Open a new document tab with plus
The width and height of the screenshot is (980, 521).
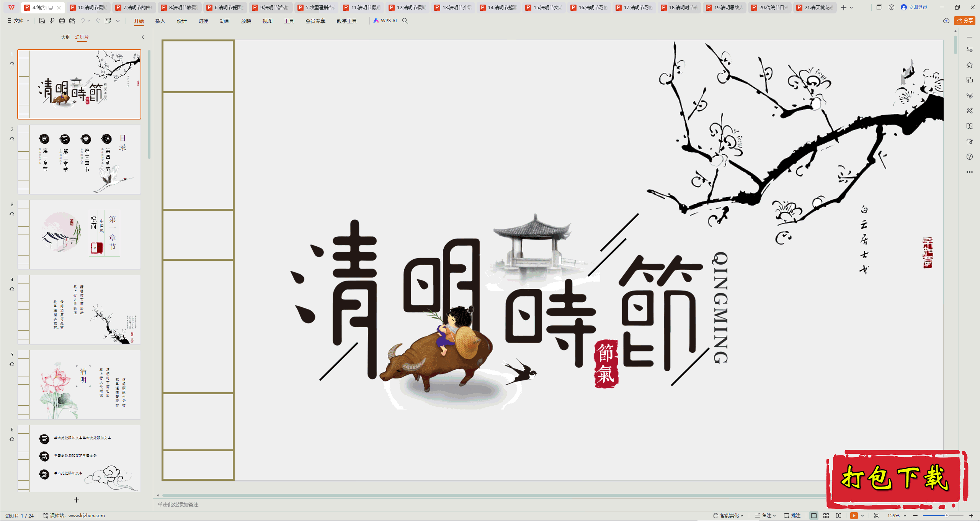(x=843, y=8)
